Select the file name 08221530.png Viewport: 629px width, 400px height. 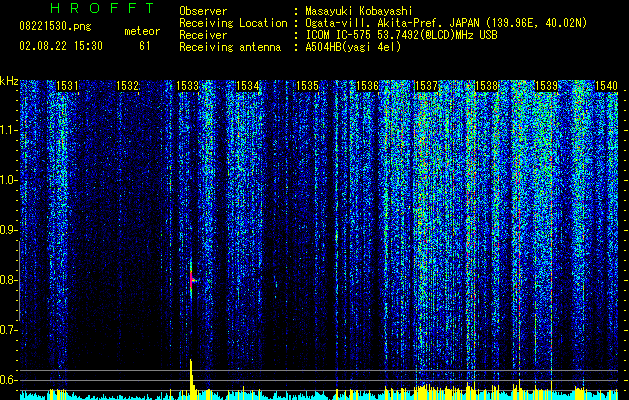tap(55, 27)
